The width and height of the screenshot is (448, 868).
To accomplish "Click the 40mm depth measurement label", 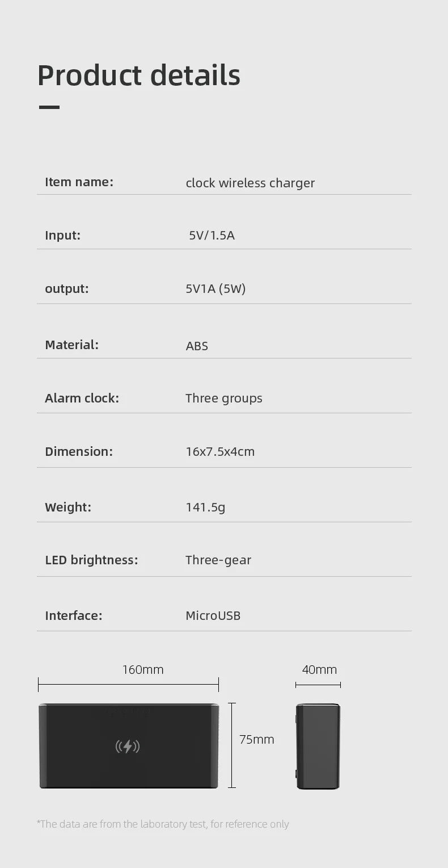I will click(x=319, y=670).
